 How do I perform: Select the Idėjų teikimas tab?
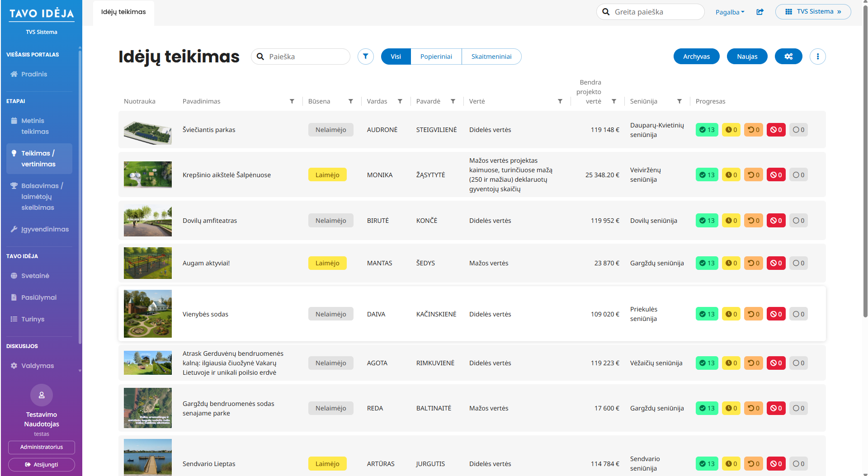(x=123, y=12)
